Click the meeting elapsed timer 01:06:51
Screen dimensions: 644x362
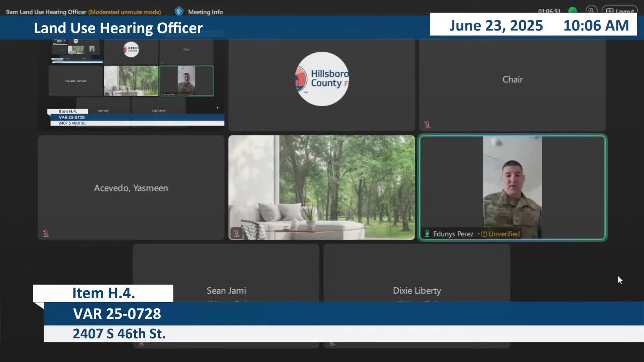click(x=549, y=11)
